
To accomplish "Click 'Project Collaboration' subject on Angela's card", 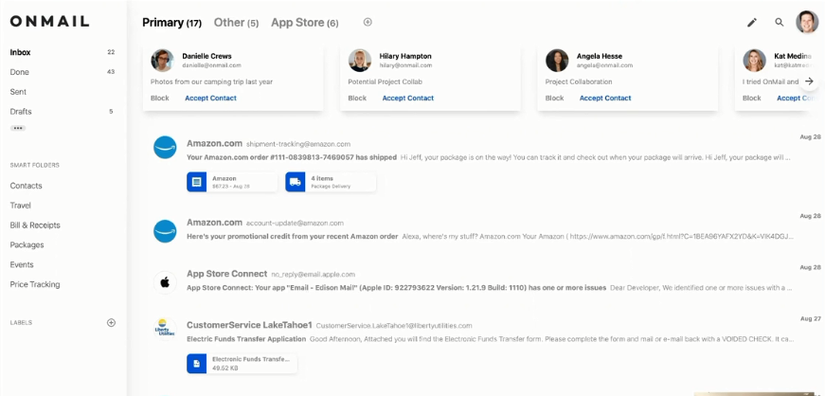I will coord(579,82).
